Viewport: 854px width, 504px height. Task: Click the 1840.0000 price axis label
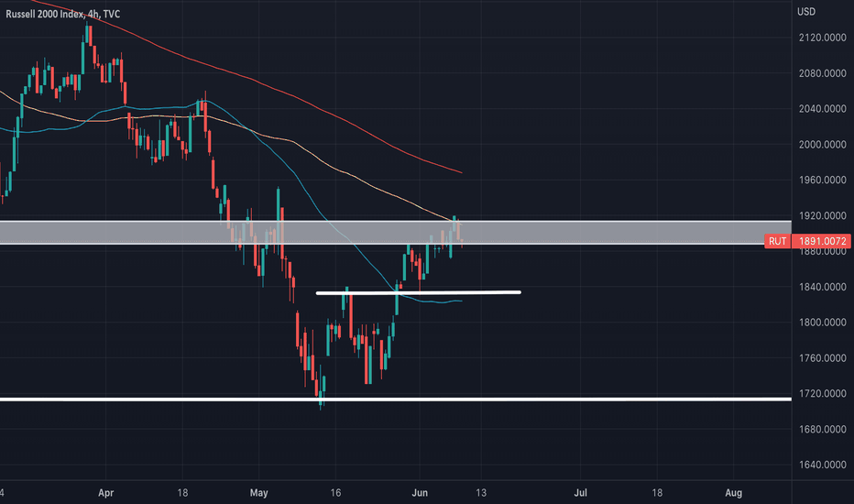coord(823,287)
